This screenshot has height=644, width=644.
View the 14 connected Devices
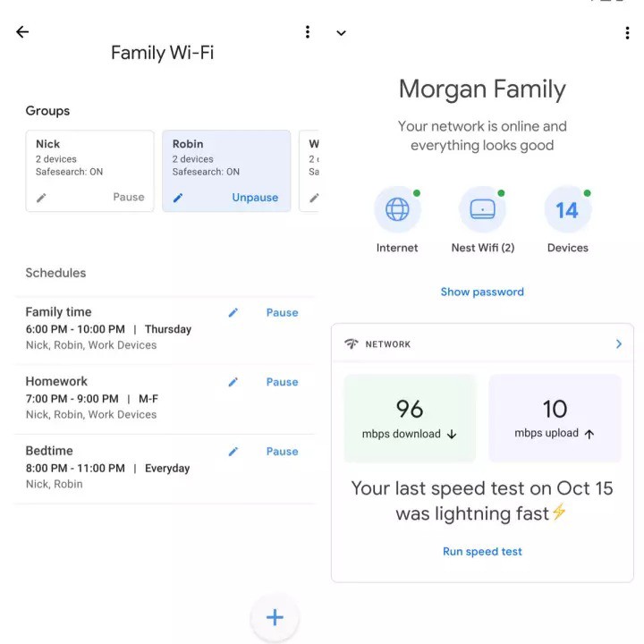click(x=567, y=210)
